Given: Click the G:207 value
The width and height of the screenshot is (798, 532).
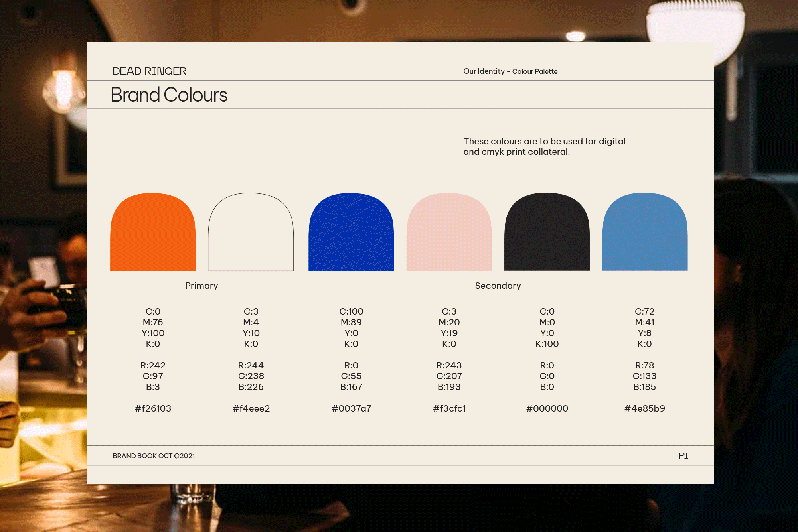Looking at the screenshot, I should (449, 376).
